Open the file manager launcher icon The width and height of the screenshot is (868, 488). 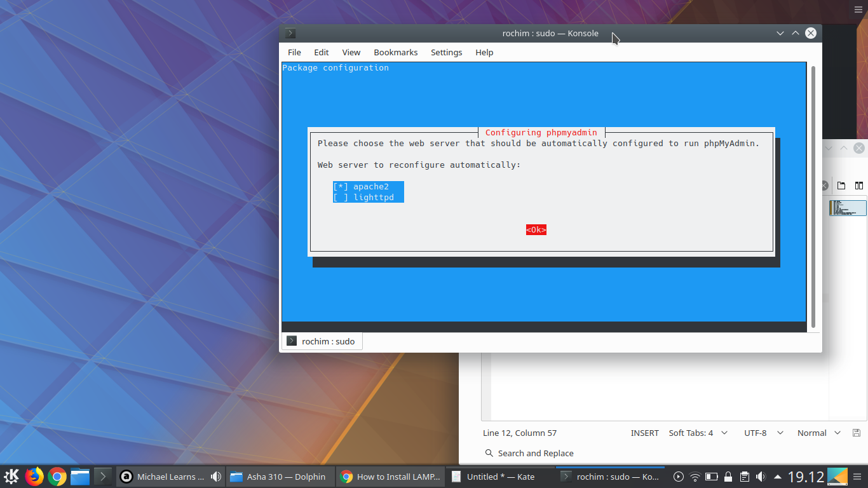80,477
